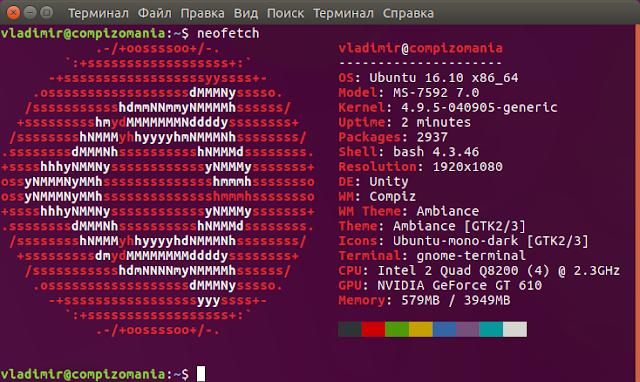Open the Справка menu

408,13
